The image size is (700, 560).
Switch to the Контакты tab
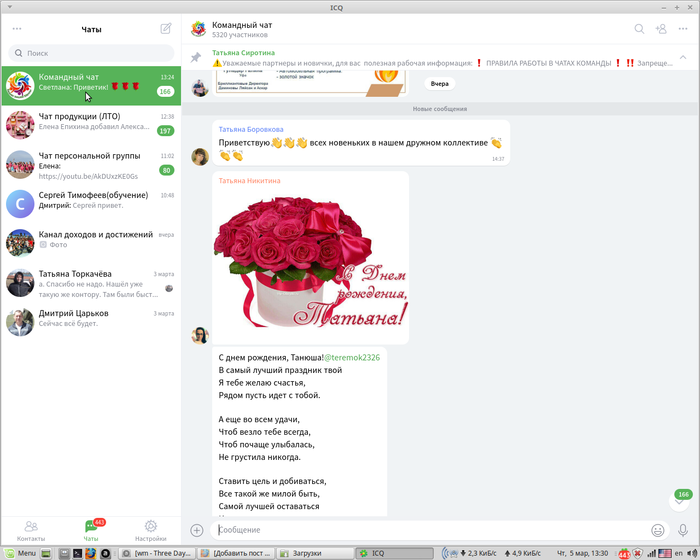point(31,529)
